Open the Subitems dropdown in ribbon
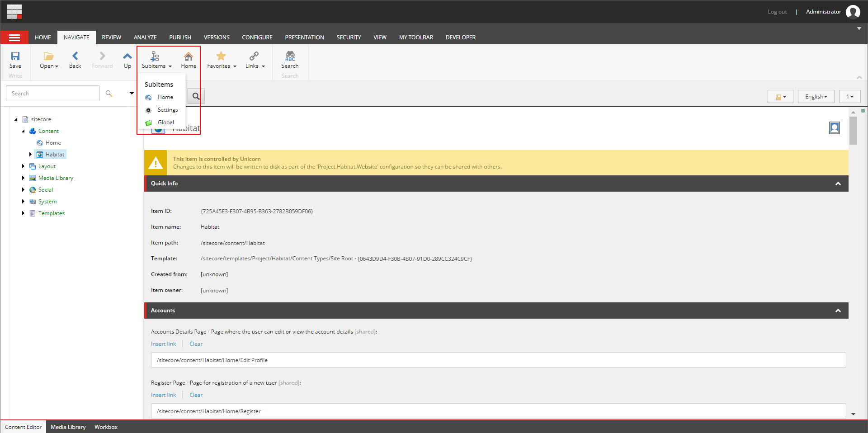 click(156, 60)
